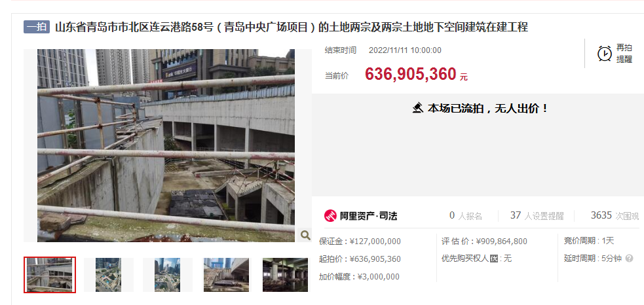
Task: Click the 0 人报名 count
Action: pyautogui.click(x=466, y=215)
